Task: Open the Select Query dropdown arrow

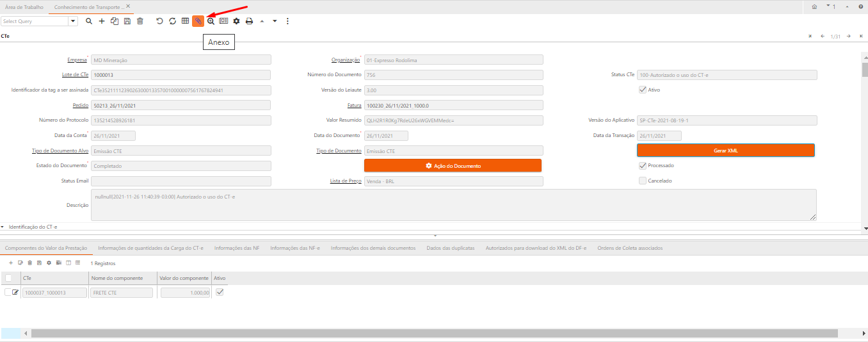Action: coord(73,21)
